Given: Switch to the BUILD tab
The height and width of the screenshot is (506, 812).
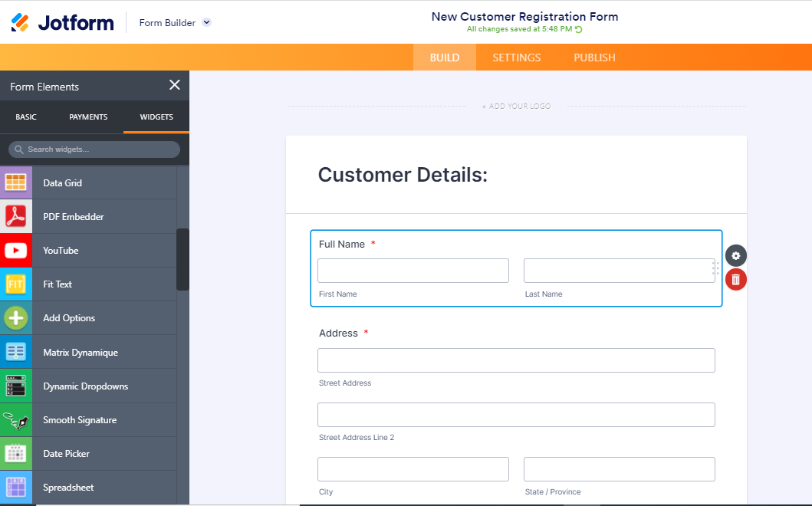Looking at the screenshot, I should pyautogui.click(x=444, y=58).
